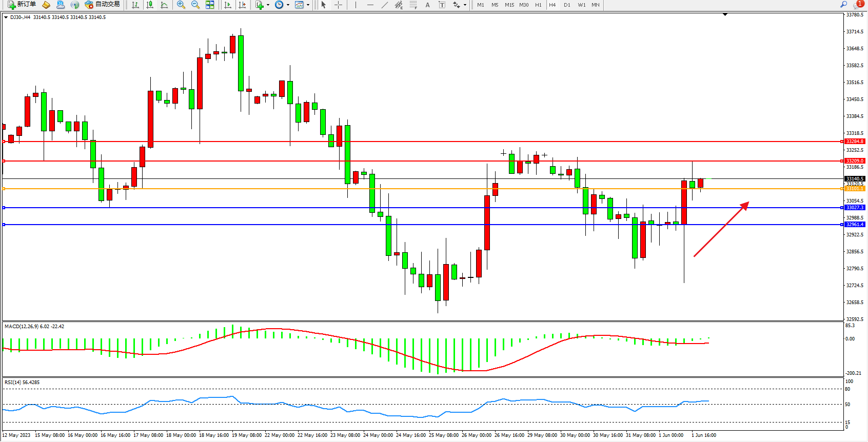Select the crosshair cursor tool
The height and width of the screenshot is (442, 868).
[339, 5]
